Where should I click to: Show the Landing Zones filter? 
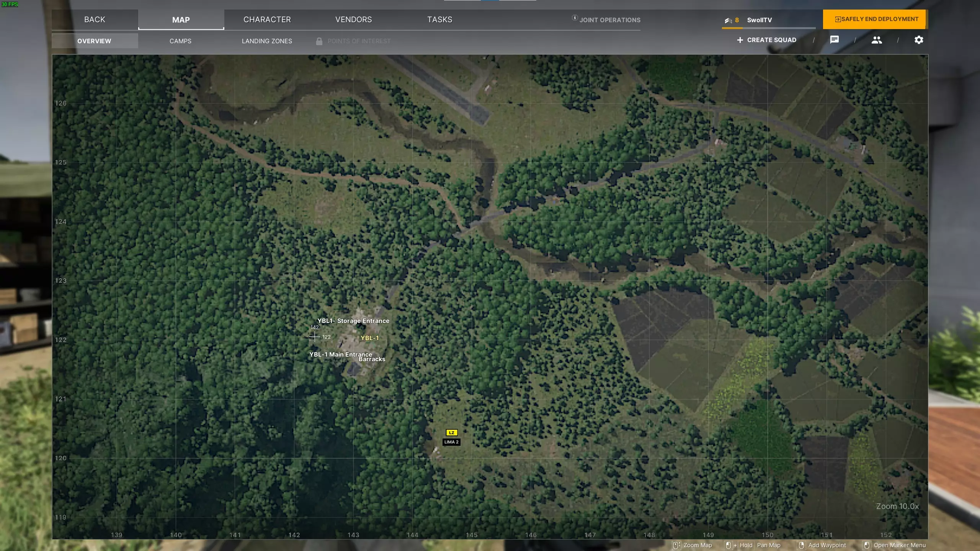[267, 41]
